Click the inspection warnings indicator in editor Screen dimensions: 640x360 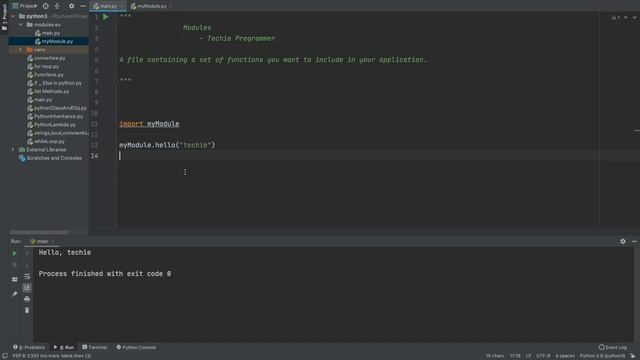[x=616, y=18]
